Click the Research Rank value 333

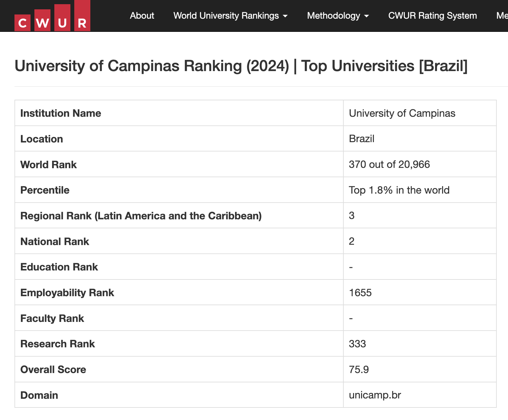357,344
